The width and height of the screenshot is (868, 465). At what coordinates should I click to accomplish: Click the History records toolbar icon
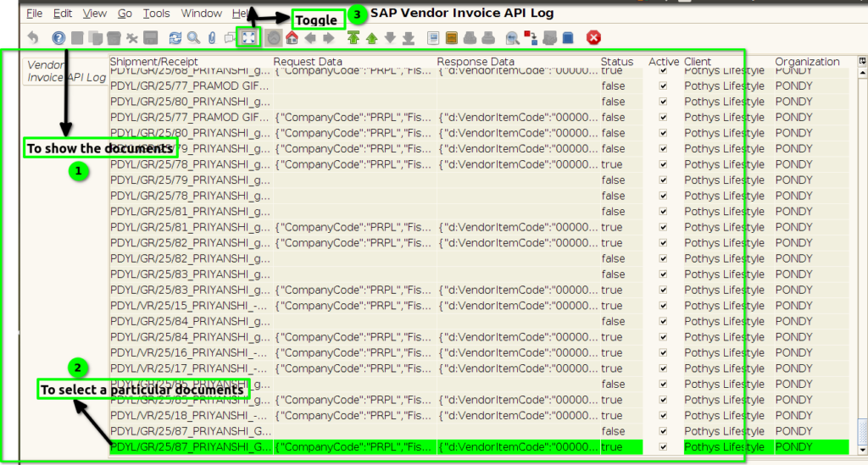coord(274,37)
